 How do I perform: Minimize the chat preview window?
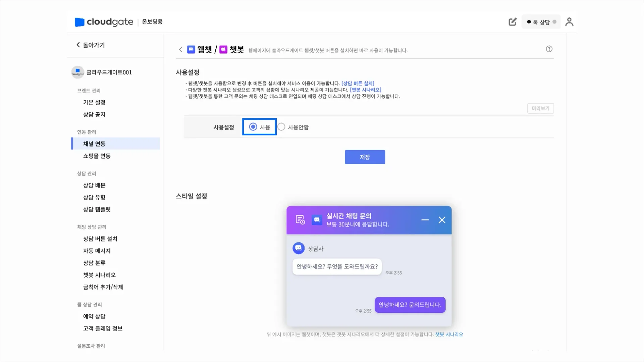click(425, 220)
